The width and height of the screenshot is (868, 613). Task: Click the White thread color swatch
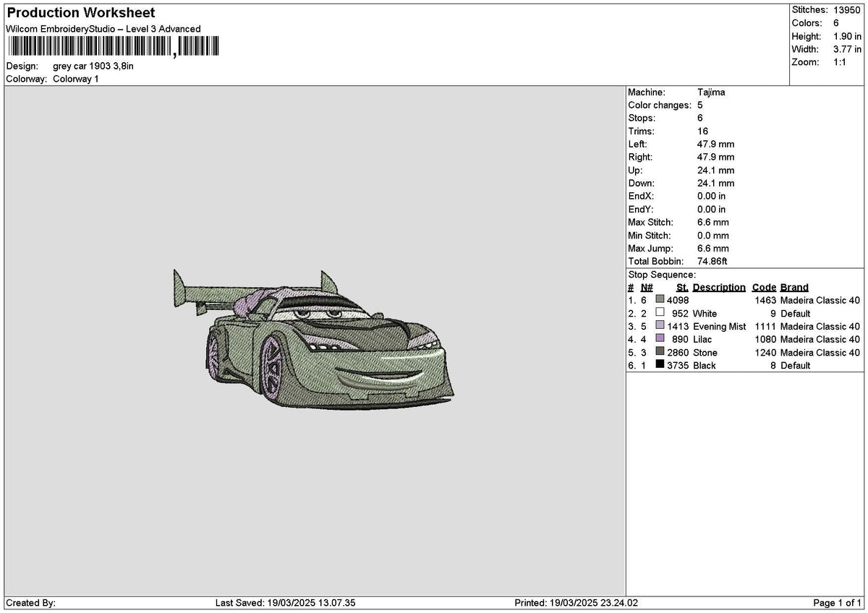point(660,313)
